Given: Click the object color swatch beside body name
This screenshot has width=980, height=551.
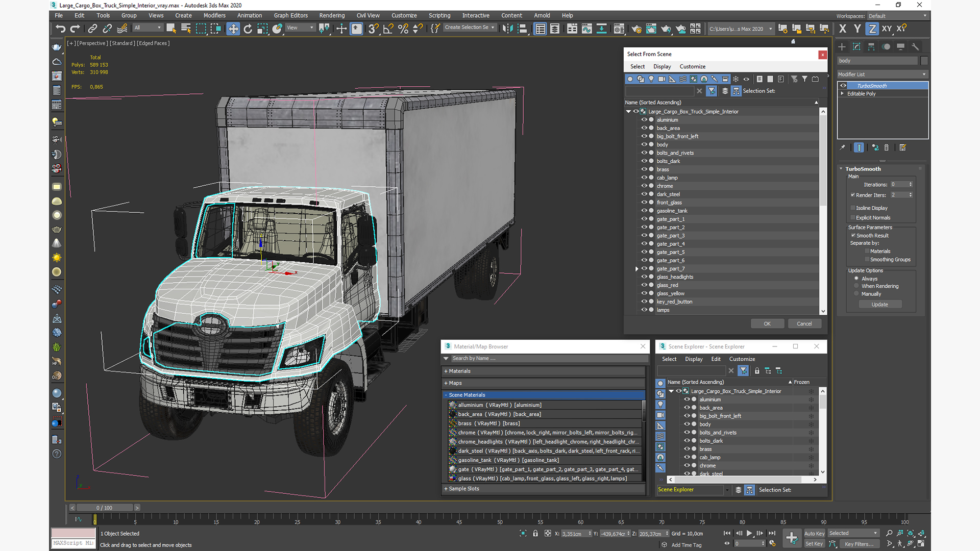Looking at the screenshot, I should pyautogui.click(x=924, y=60).
